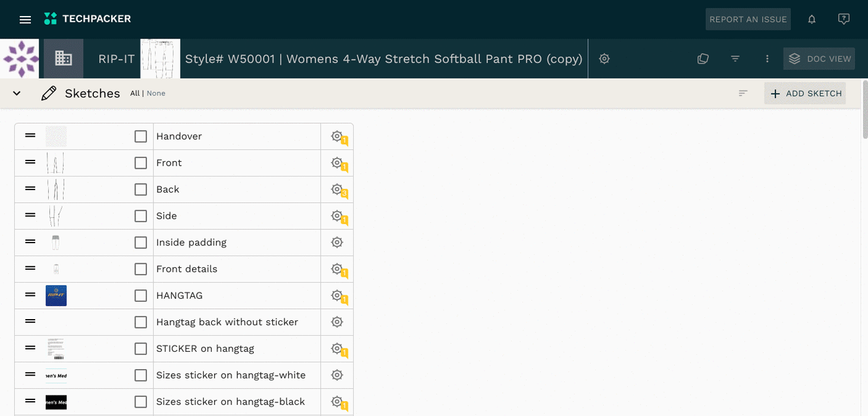This screenshot has height=416, width=868.
Task: Open settings gear for Side row
Action: pyautogui.click(x=337, y=216)
